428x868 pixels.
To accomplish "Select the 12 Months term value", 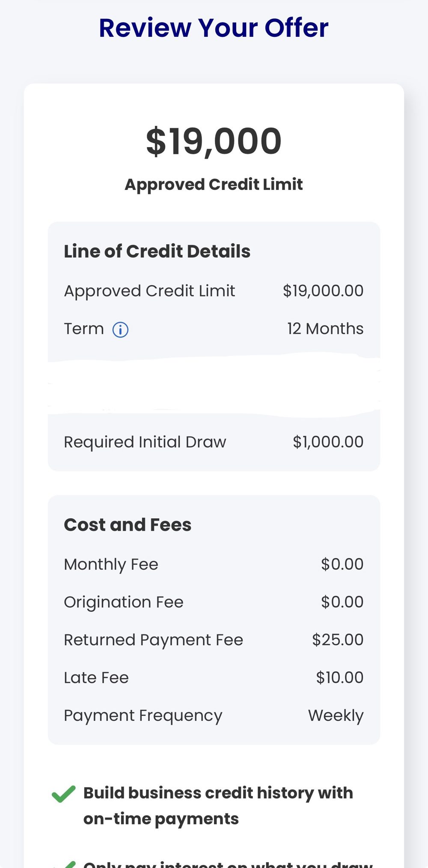I will (325, 329).
